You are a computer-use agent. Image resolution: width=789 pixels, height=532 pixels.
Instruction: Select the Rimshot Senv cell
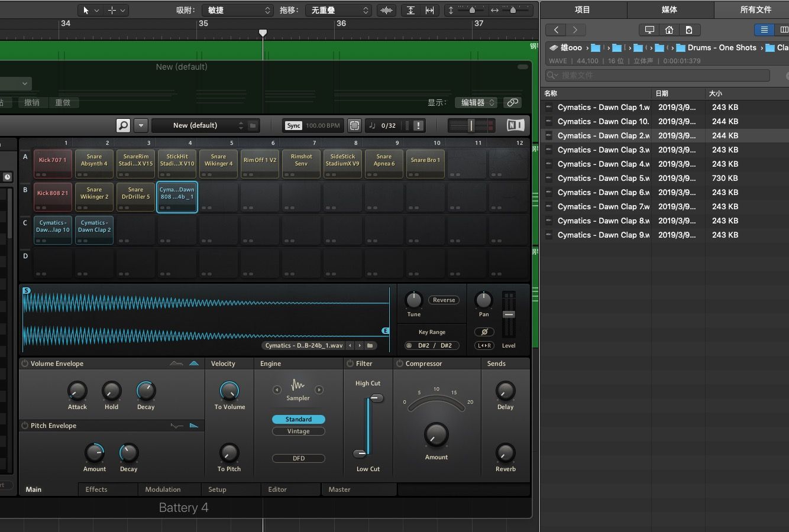[301, 164]
